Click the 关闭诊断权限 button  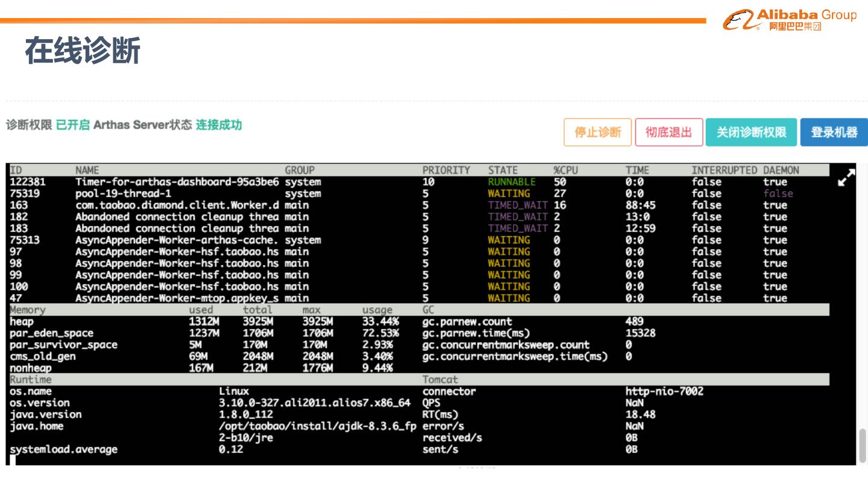[751, 132]
